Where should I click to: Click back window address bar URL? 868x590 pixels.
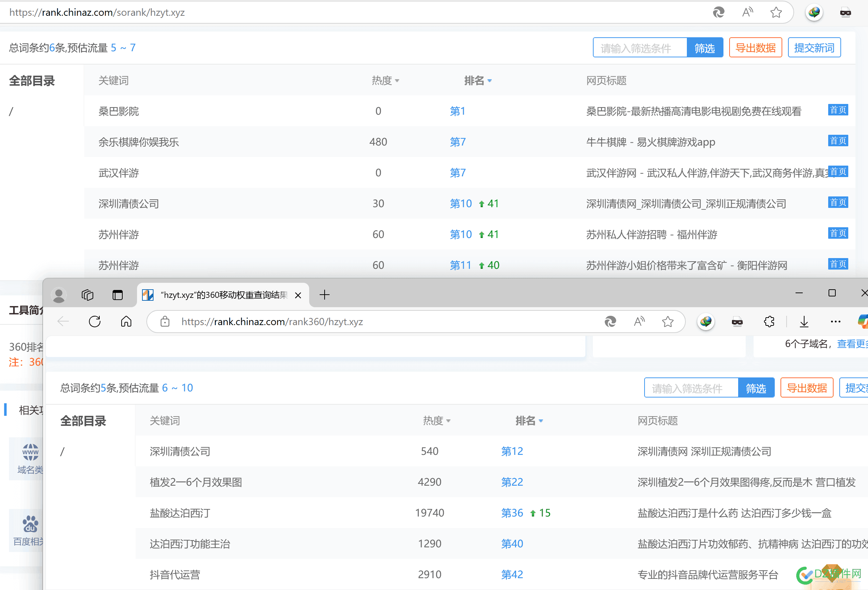[x=97, y=12]
